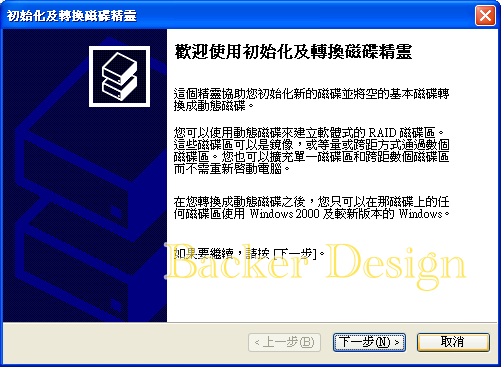The width and height of the screenshot is (501, 367).
Task: Click the heading 歡迎使用初始化及轉換磁碟精靈
Action: 293,52
